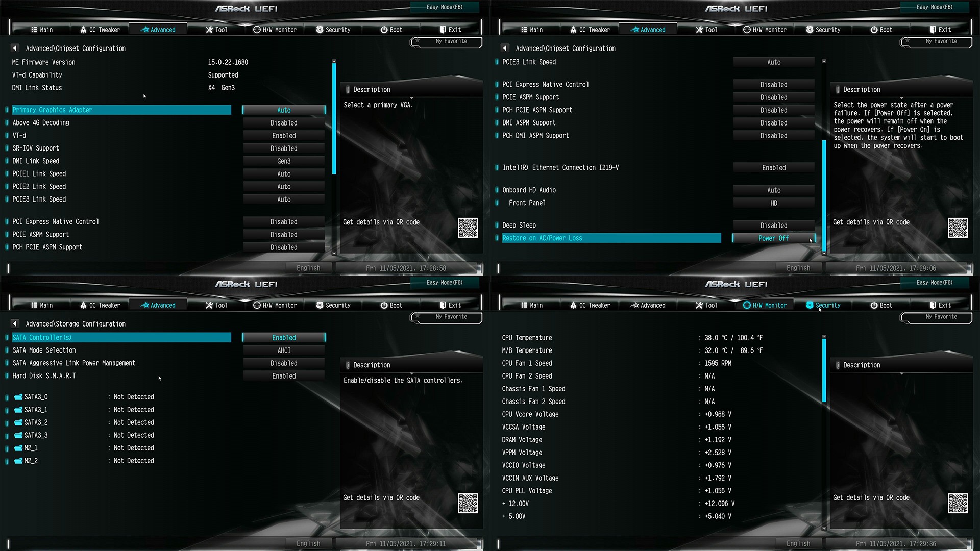Click QR code under the power failure description
Screen dimensions: 980x551
click(x=958, y=228)
